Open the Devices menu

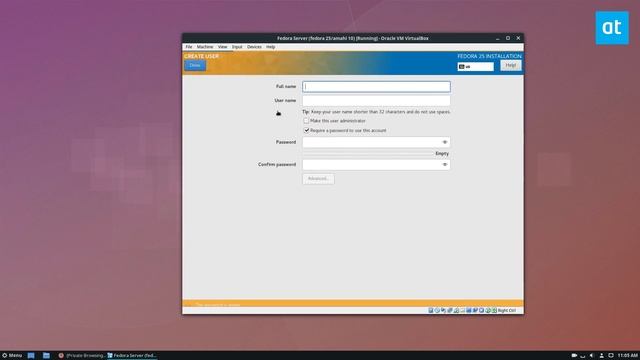coord(254,47)
